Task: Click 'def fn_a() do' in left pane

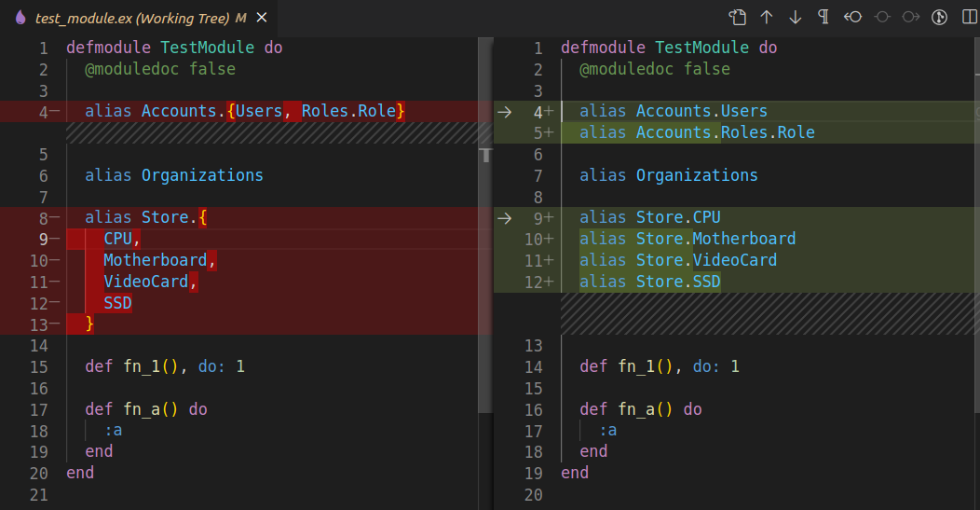Action: 145,409
